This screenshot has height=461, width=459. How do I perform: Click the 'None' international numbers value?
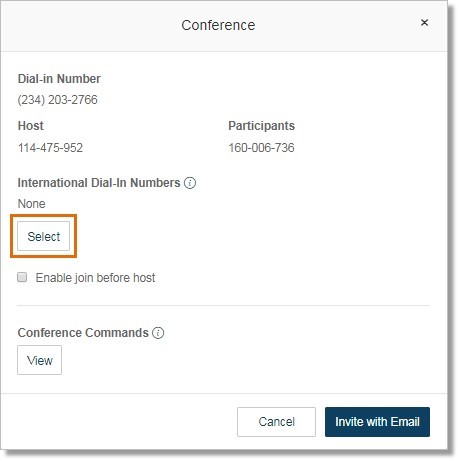[x=31, y=203]
